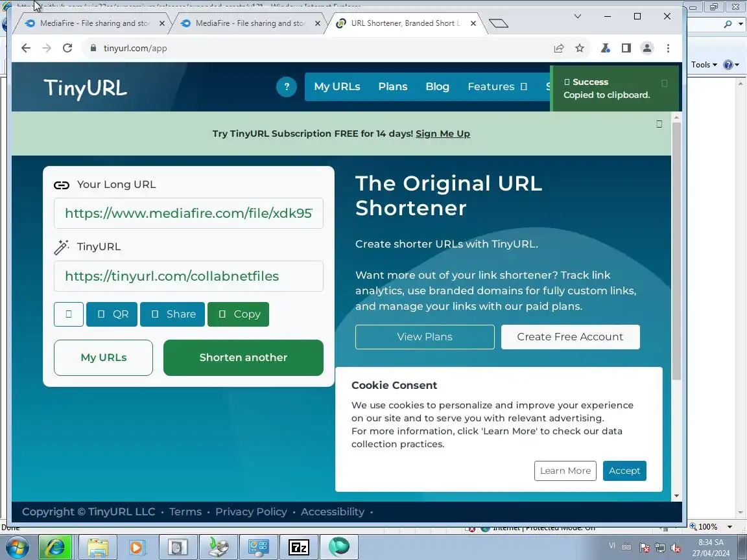Click the TinyURL short link field
The width and height of the screenshot is (747, 560).
point(189,276)
